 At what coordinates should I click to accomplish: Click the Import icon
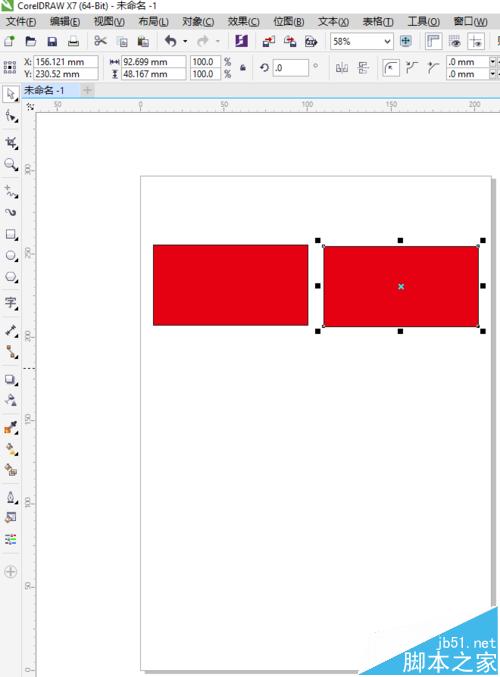[x=268, y=41]
